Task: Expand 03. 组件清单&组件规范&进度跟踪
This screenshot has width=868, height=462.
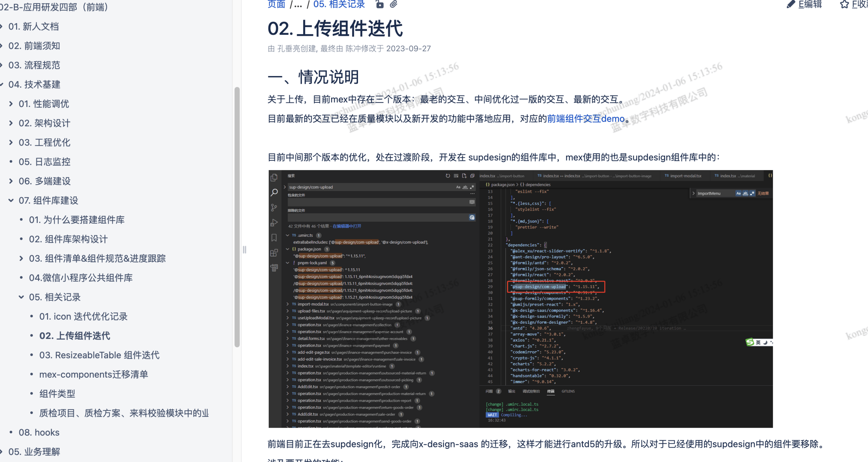Action: click(x=21, y=258)
